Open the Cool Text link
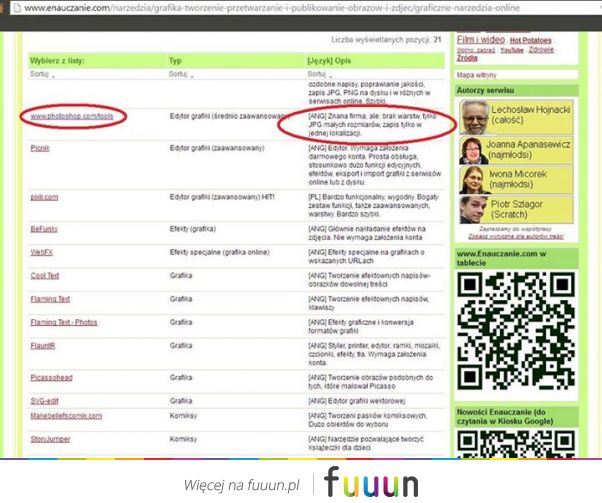 coord(45,276)
